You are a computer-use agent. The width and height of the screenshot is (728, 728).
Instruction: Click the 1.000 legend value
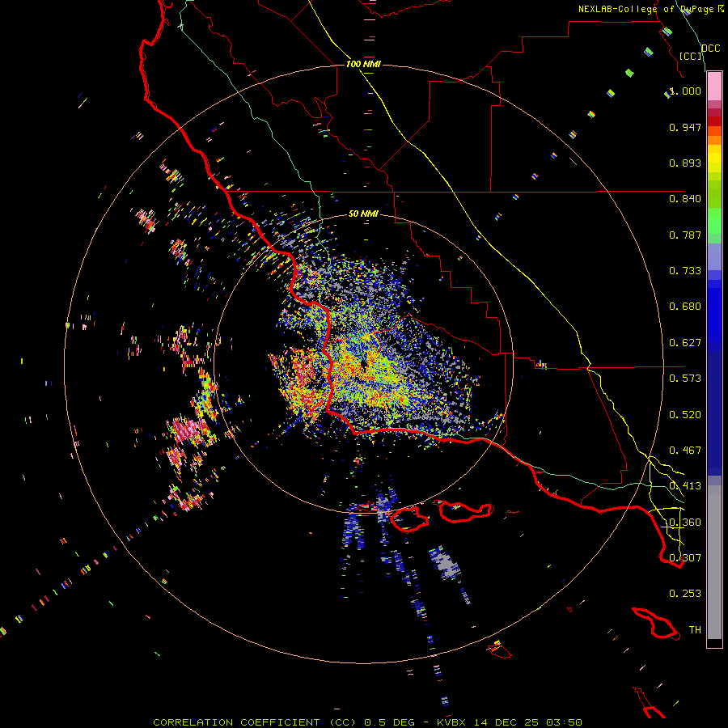[685, 91]
